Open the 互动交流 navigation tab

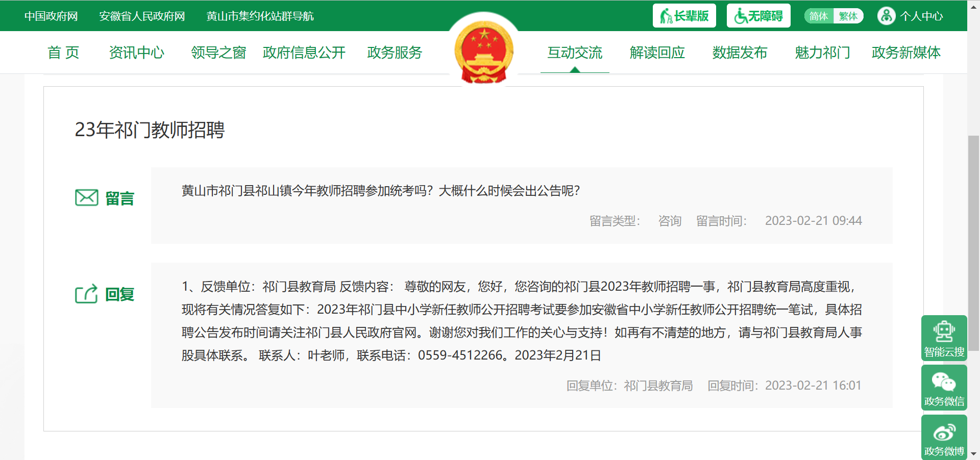[x=575, y=53]
